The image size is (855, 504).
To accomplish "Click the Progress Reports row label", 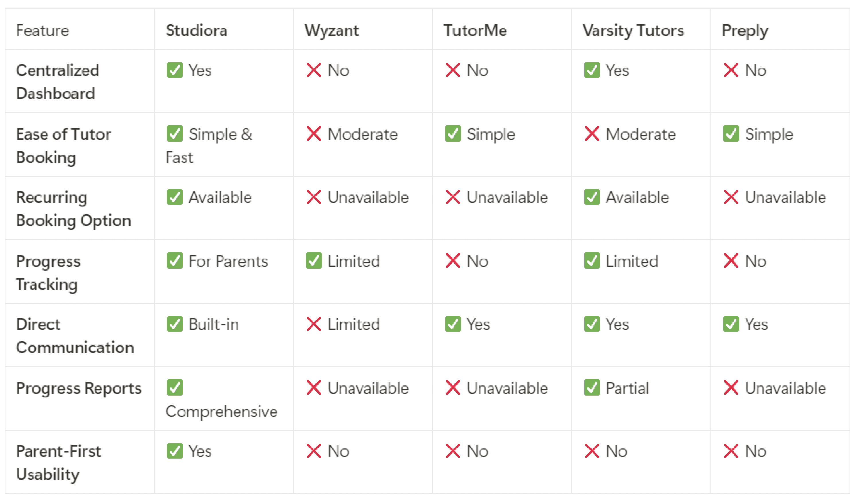I will click(x=79, y=388).
